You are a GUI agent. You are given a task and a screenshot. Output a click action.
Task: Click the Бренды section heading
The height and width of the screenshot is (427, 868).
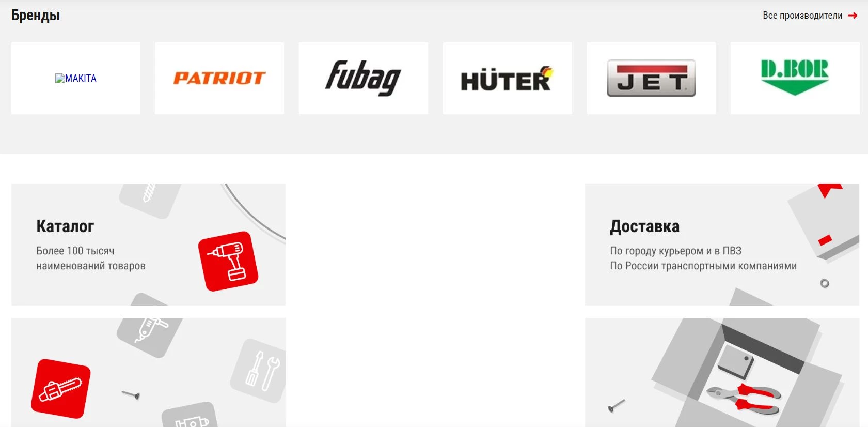(x=36, y=16)
